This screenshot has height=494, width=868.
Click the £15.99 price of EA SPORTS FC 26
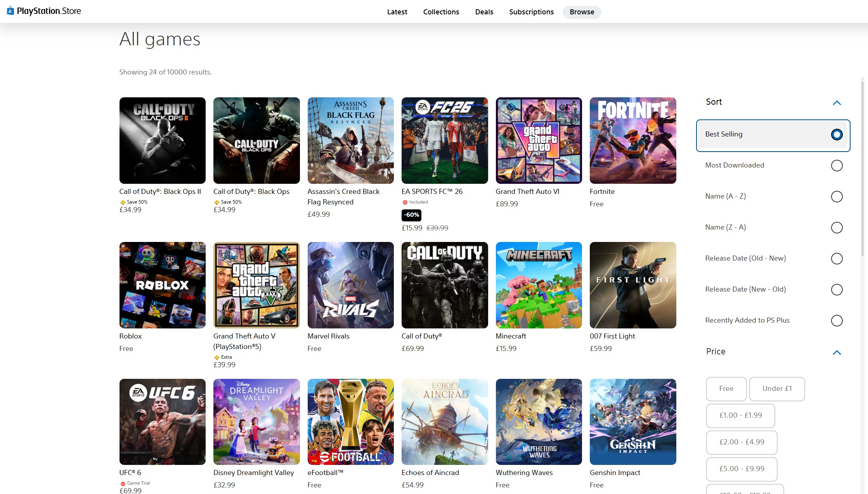click(412, 228)
